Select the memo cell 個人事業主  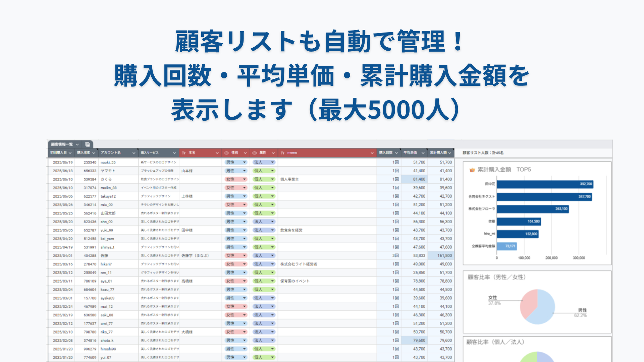click(x=327, y=179)
